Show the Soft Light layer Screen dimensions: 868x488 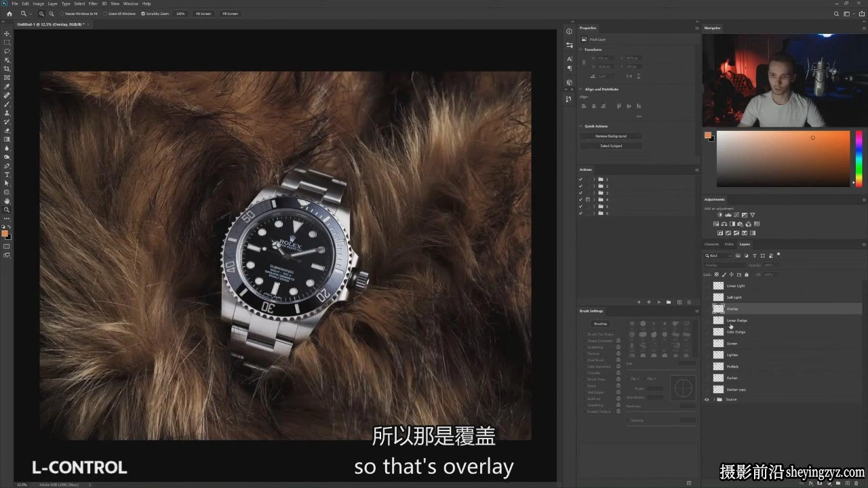pyautogui.click(x=707, y=298)
